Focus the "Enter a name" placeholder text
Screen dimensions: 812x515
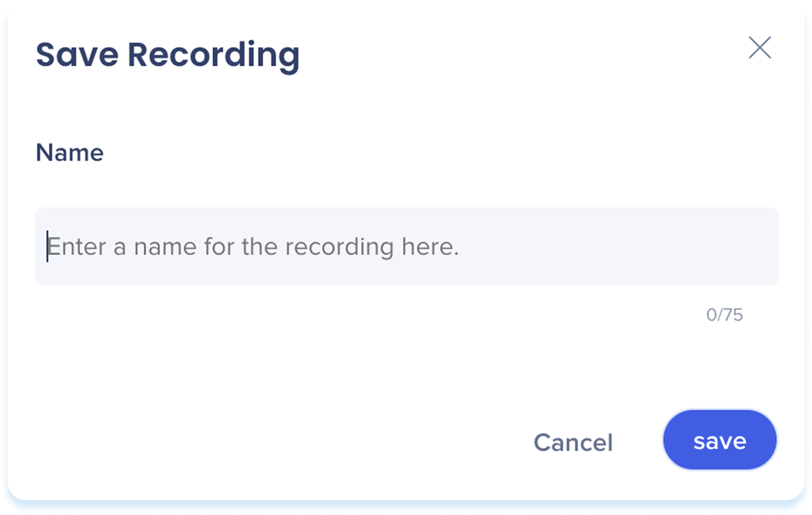click(x=253, y=246)
